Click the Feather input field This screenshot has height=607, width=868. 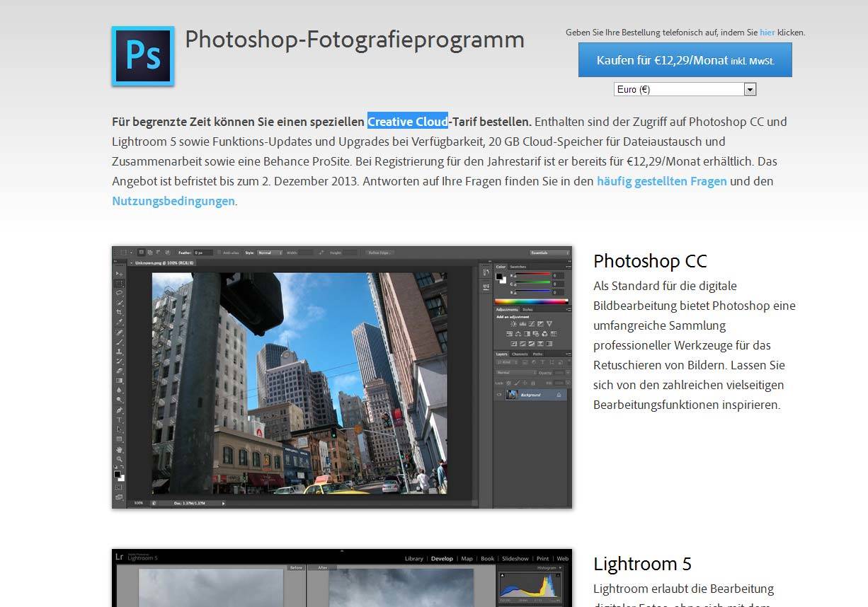pyautogui.click(x=203, y=253)
